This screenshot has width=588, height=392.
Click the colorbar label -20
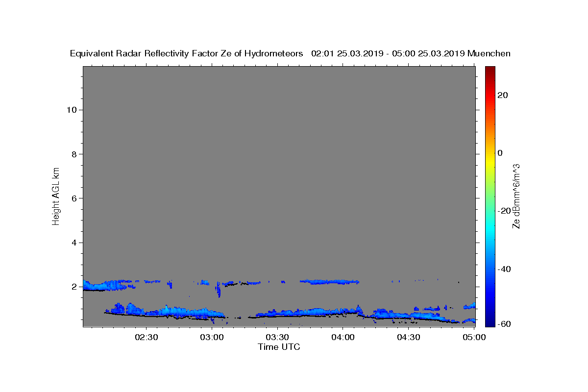[x=504, y=211]
